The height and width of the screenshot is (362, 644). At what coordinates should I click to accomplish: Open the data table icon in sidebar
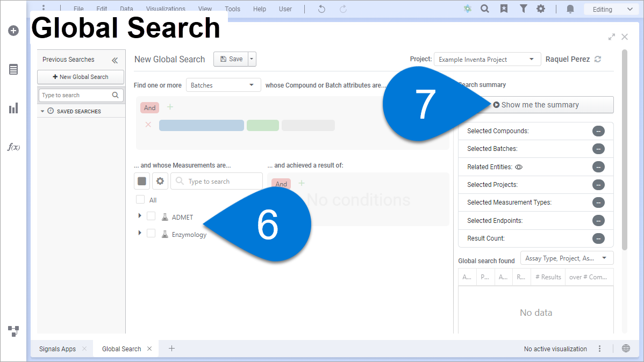[x=13, y=69]
